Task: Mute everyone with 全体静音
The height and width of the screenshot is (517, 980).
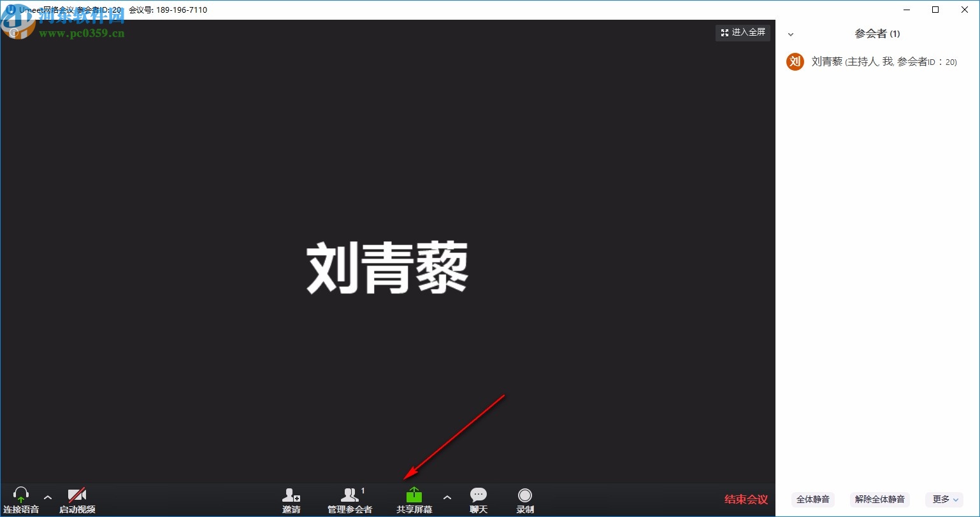Action: (813, 499)
